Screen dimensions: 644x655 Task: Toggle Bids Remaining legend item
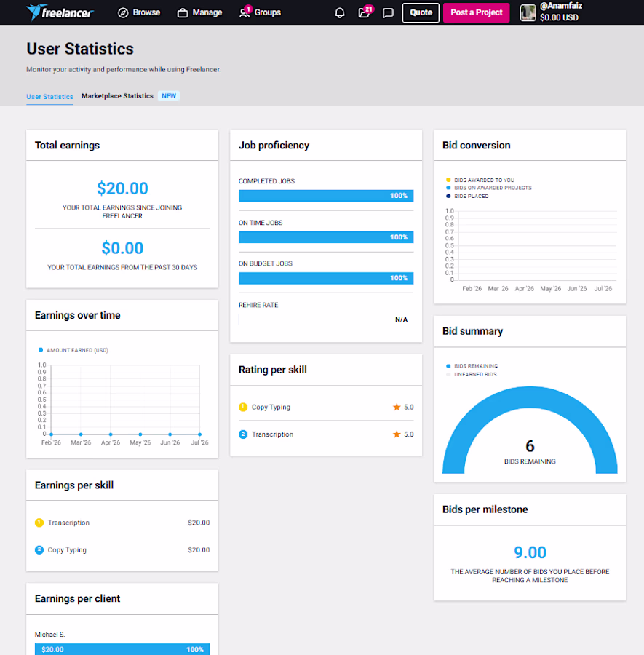tap(472, 366)
